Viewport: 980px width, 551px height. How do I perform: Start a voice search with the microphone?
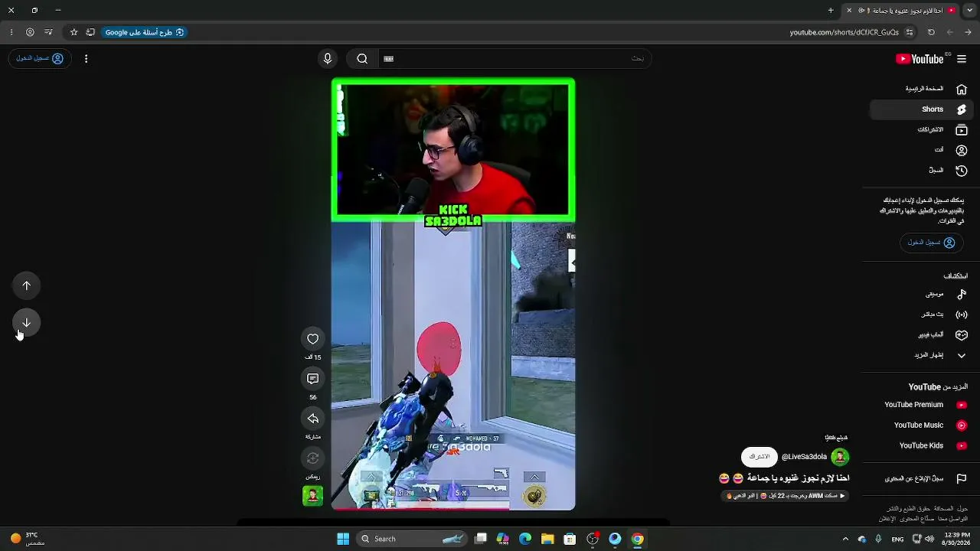point(328,59)
